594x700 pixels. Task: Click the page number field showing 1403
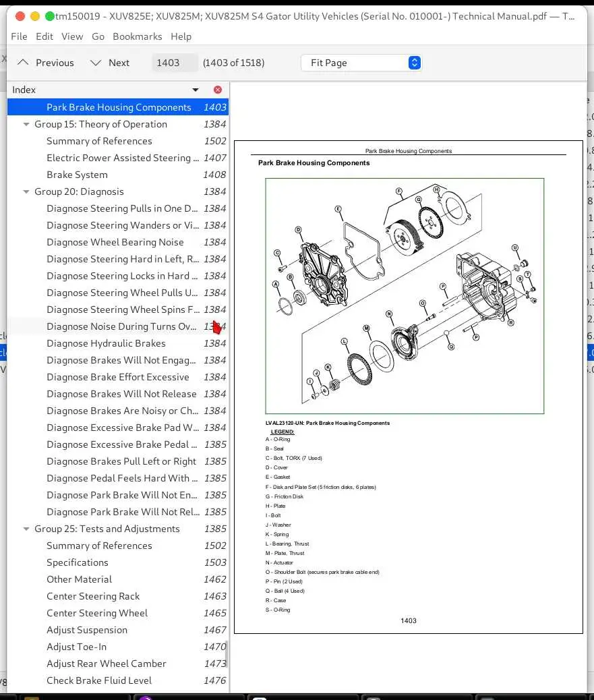tap(175, 63)
